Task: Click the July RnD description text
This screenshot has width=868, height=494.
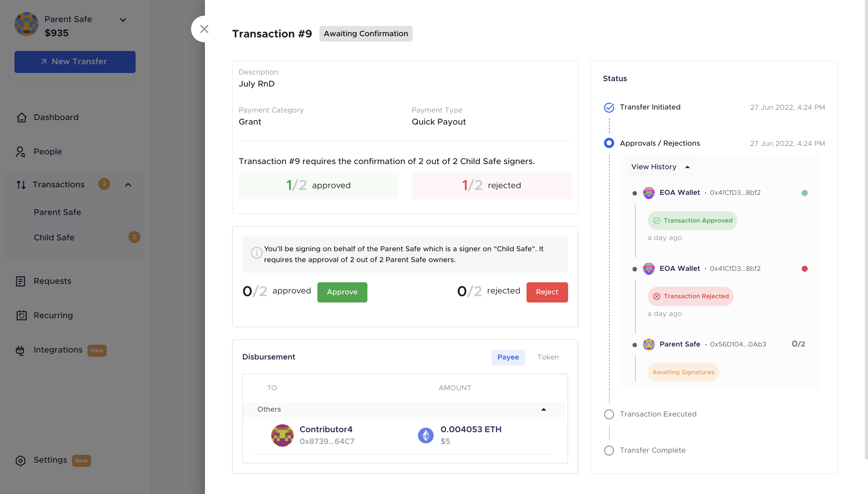Action: [x=257, y=84]
